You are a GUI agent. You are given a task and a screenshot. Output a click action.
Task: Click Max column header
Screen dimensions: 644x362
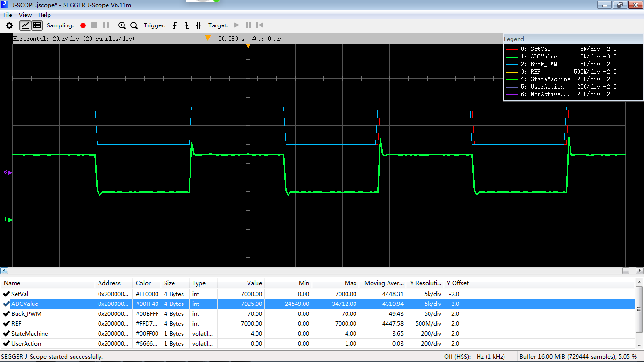pyautogui.click(x=335, y=283)
